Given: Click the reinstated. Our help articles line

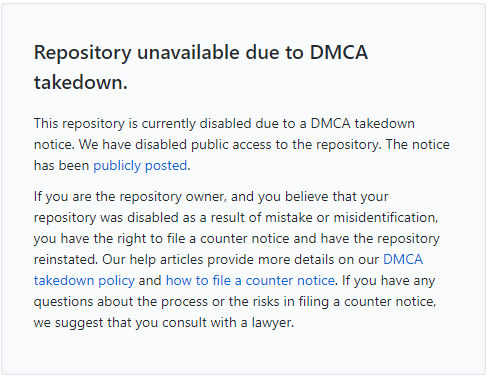Looking at the screenshot, I should pos(228,259).
